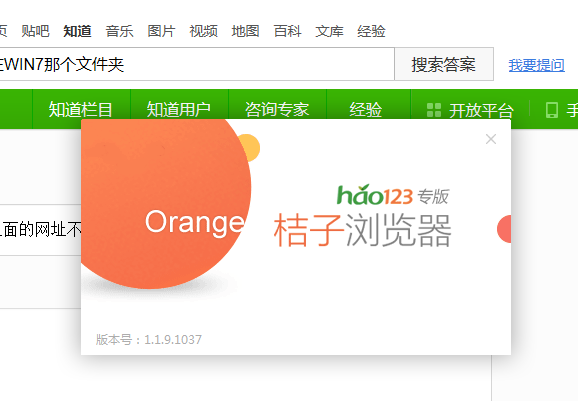Image resolution: width=578 pixels, height=401 pixels.
Task: Open the 地图 navigation link
Action: [x=245, y=31]
